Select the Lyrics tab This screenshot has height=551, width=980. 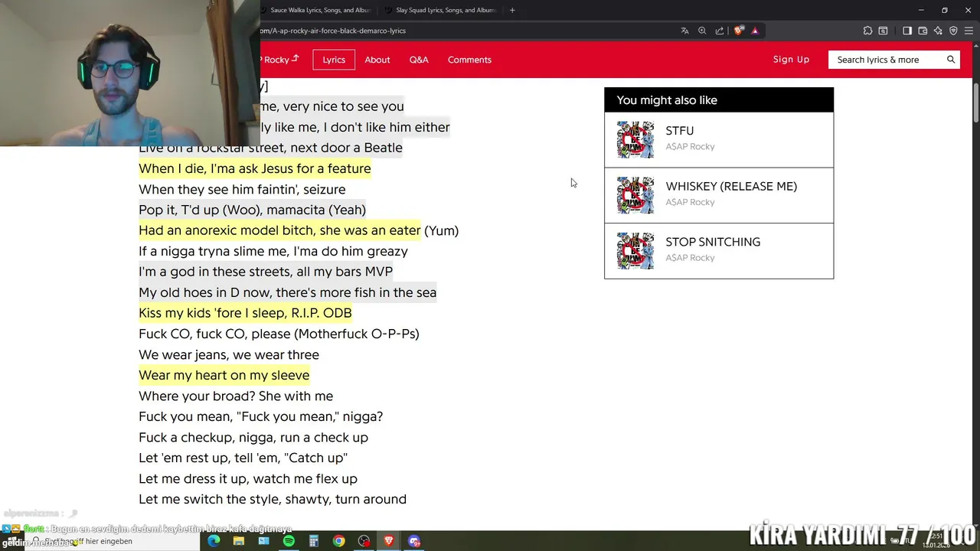coord(334,60)
